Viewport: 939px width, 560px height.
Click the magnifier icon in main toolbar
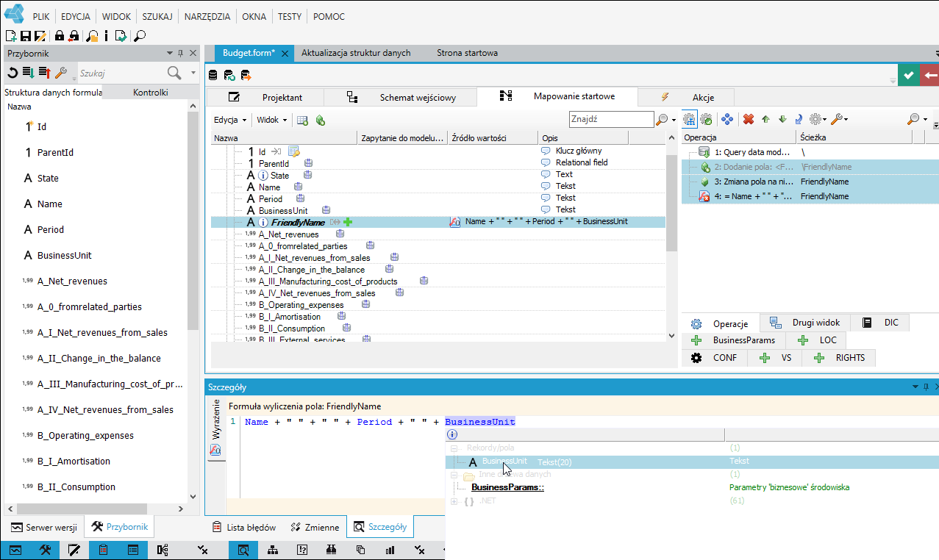coord(139,35)
